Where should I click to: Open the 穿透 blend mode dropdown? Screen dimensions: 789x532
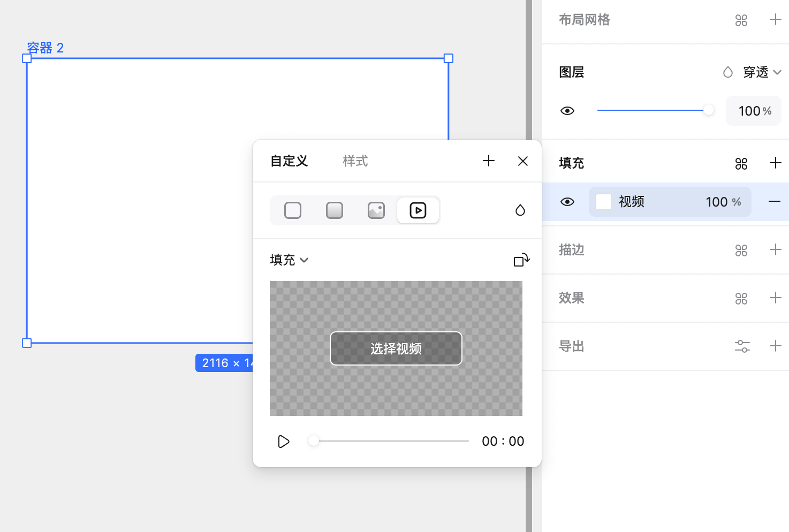[762, 72]
